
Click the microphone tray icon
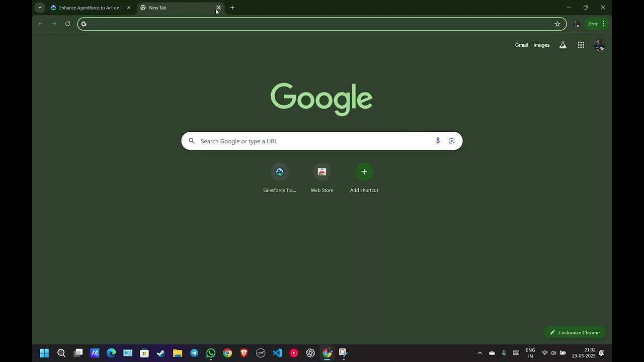(x=504, y=353)
